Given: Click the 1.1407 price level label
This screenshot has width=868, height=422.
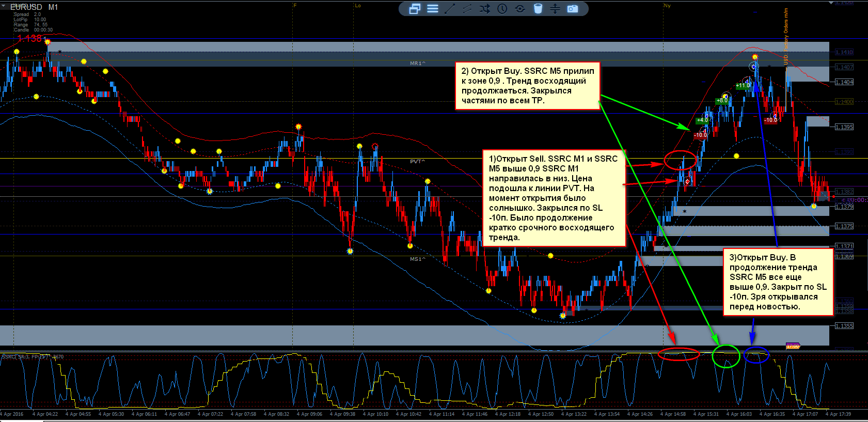Looking at the screenshot, I should 844,67.
